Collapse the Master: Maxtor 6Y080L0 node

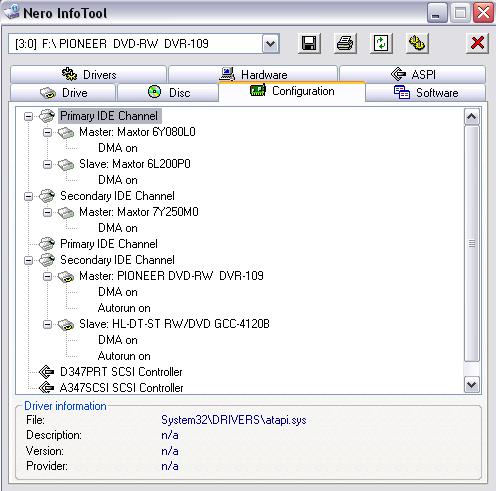[x=48, y=132]
